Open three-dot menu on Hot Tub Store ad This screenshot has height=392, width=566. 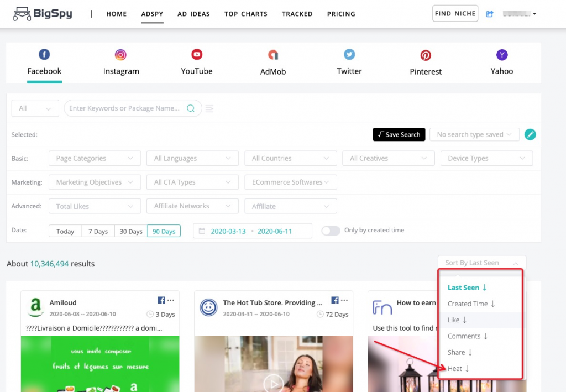click(344, 300)
